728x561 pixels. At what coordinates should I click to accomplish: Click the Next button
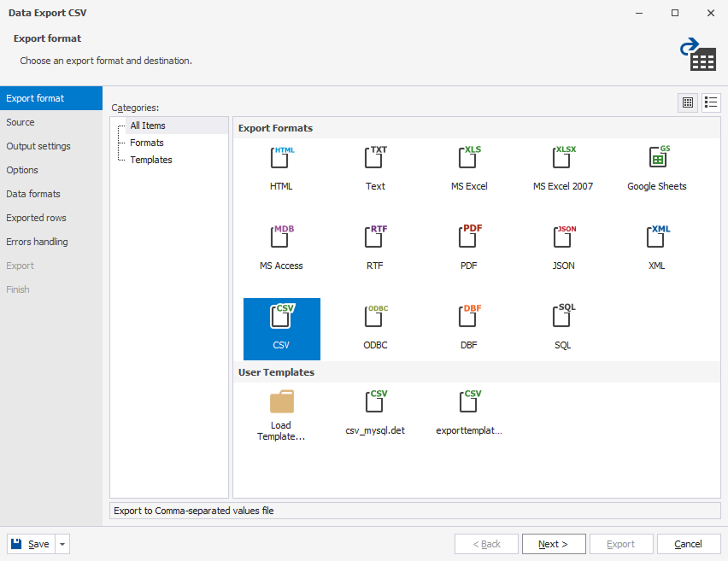(x=553, y=544)
